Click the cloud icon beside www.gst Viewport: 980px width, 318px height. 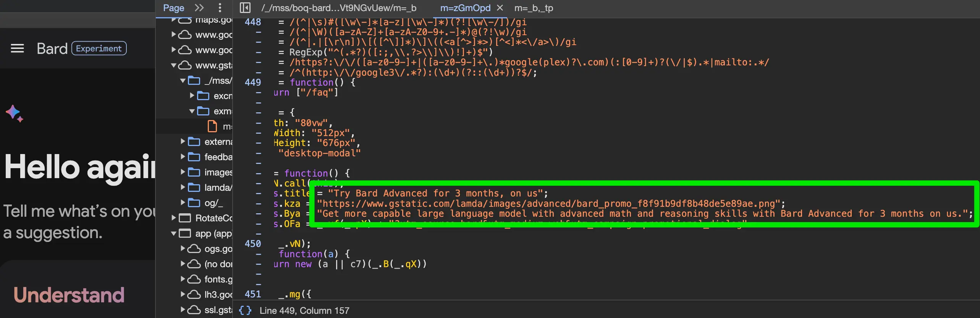[x=185, y=65]
